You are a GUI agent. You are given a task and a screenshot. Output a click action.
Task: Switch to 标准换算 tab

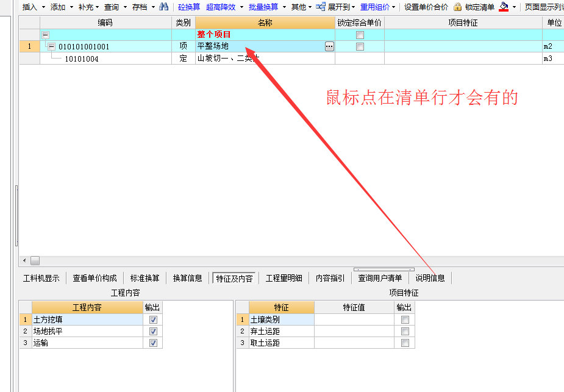point(145,278)
